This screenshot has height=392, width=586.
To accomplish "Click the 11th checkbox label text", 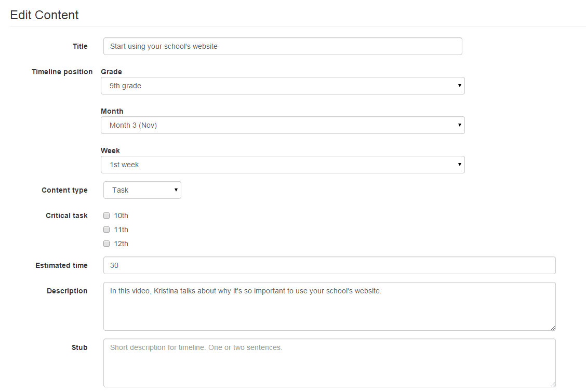I will pos(121,229).
